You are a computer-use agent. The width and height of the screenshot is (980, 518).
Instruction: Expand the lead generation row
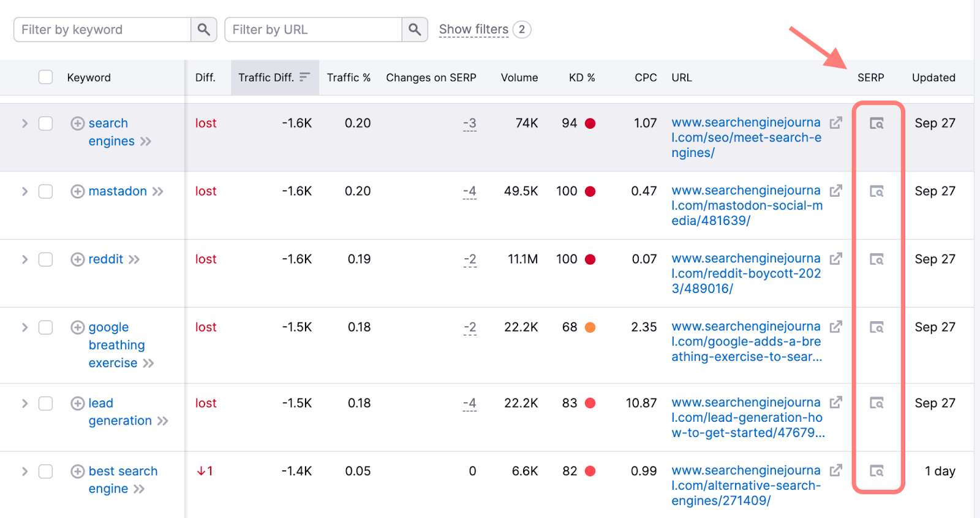24,403
